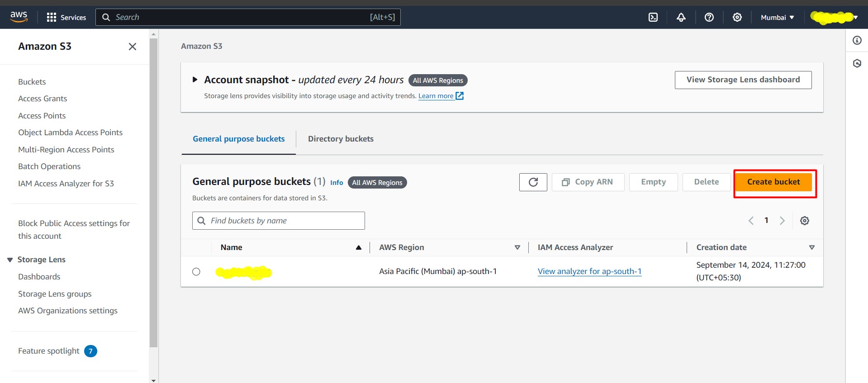868x383 pixels.
Task: Click the Copy ARN button
Action: point(588,182)
